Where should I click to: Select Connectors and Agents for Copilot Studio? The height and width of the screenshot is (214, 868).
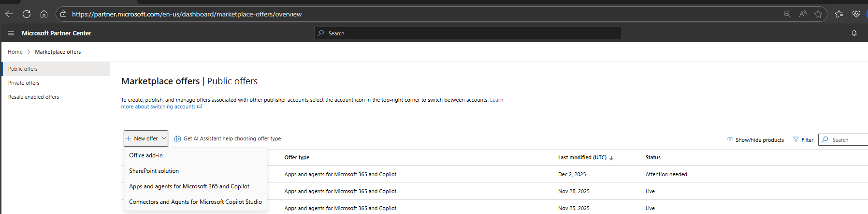(195, 202)
